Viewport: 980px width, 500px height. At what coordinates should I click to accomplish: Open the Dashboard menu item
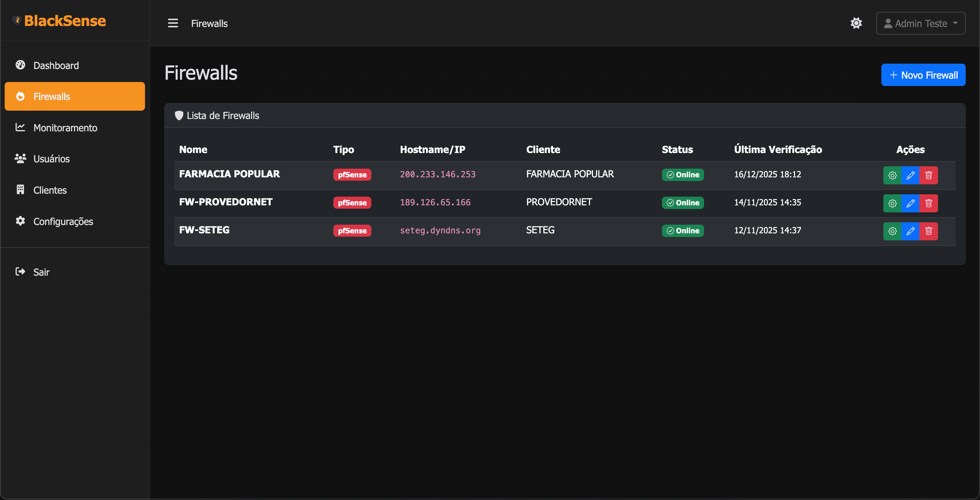[56, 65]
